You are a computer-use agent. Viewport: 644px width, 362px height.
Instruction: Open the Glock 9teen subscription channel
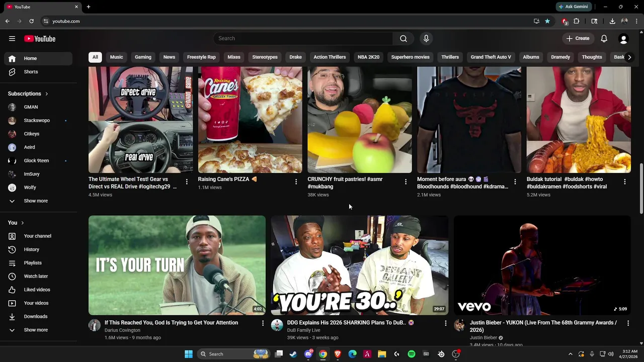coord(38,161)
